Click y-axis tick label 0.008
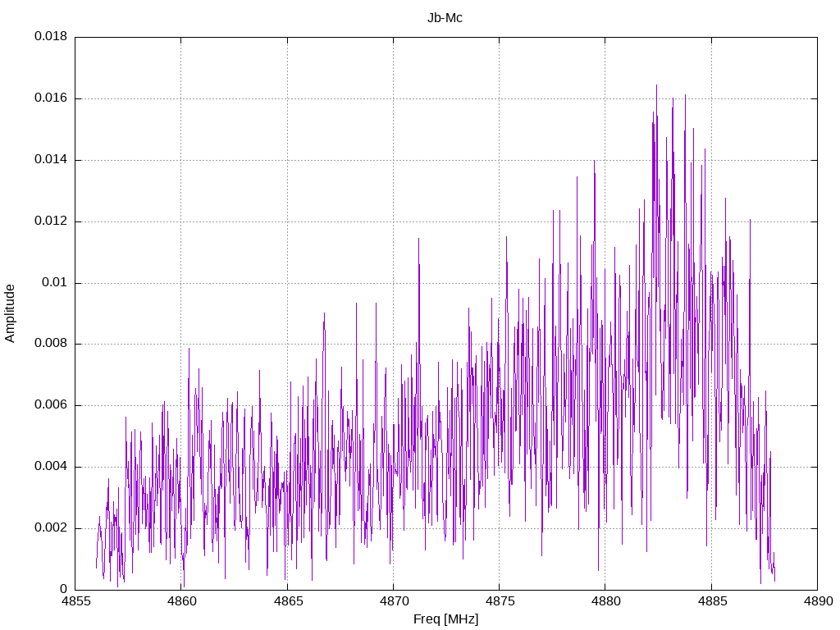840x630 pixels. pyautogui.click(x=51, y=344)
